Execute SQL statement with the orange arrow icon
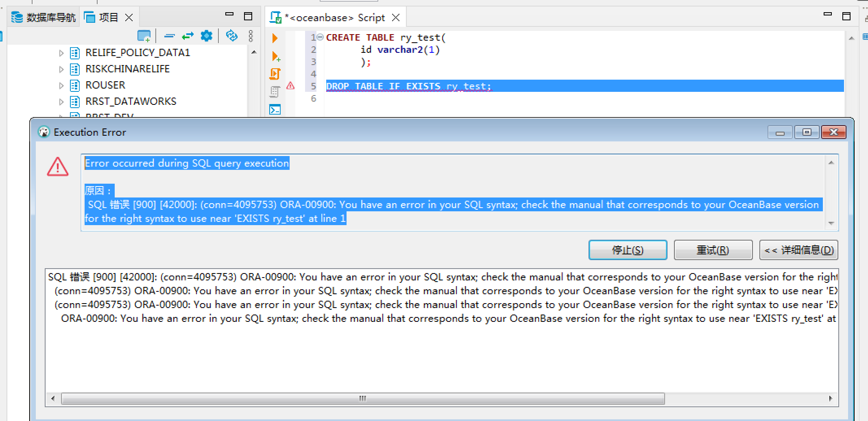Image resolution: width=868 pixels, height=421 pixels. 275,38
